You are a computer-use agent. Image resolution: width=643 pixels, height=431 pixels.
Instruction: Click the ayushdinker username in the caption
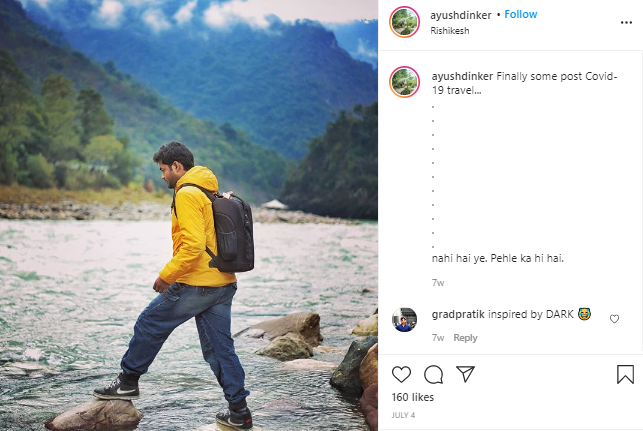(x=462, y=76)
